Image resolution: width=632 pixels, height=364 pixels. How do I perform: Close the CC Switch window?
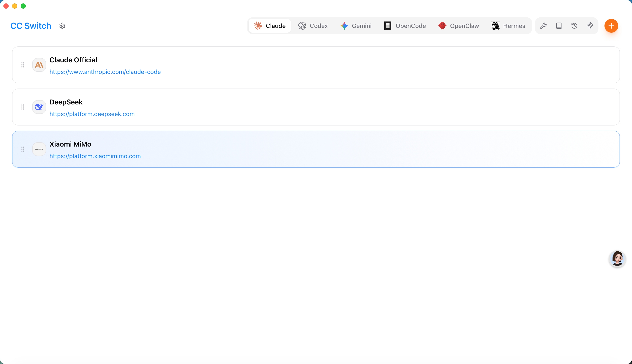point(6,6)
